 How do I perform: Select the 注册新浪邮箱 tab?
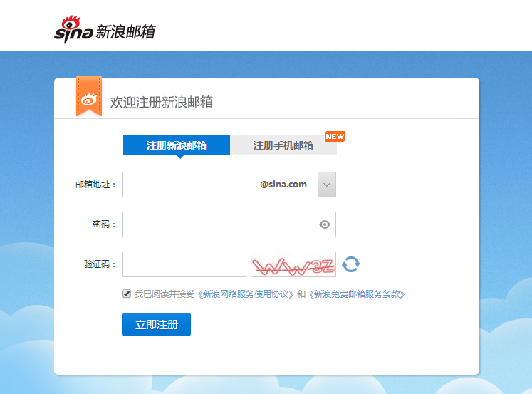coord(177,145)
